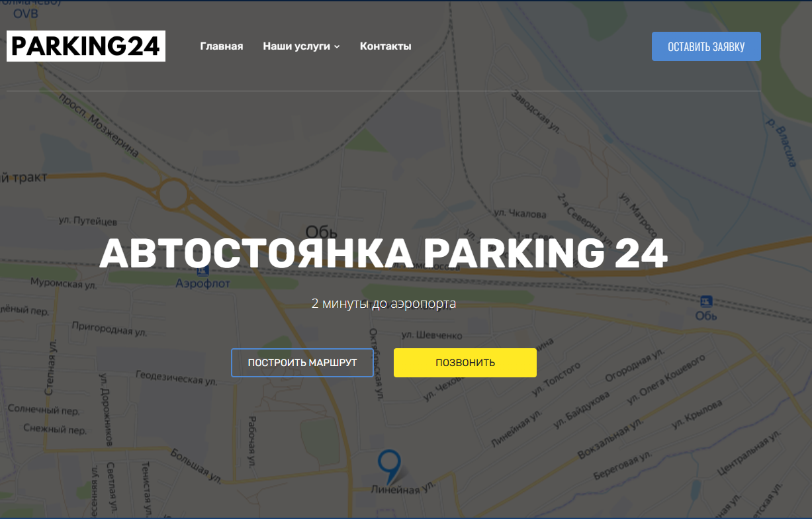Open the Контакты page
Image resolution: width=812 pixels, height=519 pixels.
pos(385,46)
